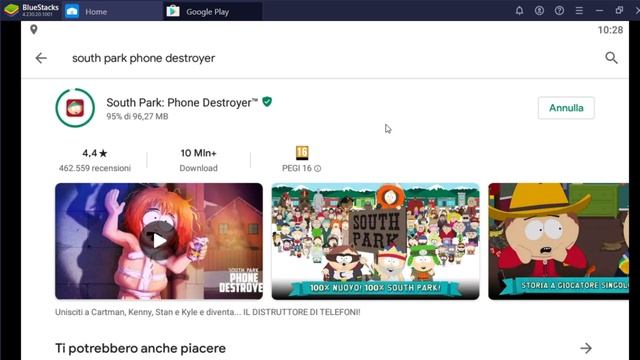Image resolution: width=640 pixels, height=360 pixels.
Task: Click the PEGI 16 rating badge
Action: coord(302,153)
